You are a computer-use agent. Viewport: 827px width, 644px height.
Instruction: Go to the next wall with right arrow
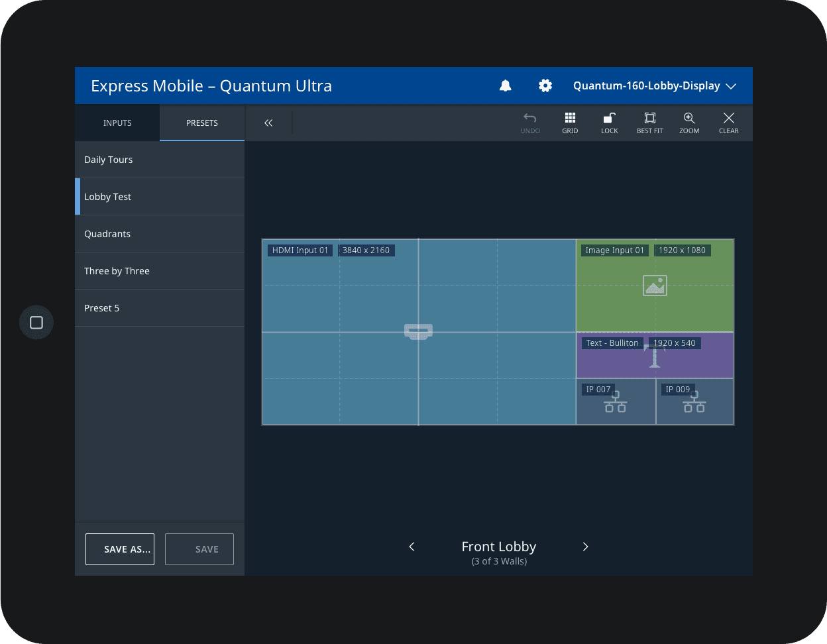pos(585,547)
